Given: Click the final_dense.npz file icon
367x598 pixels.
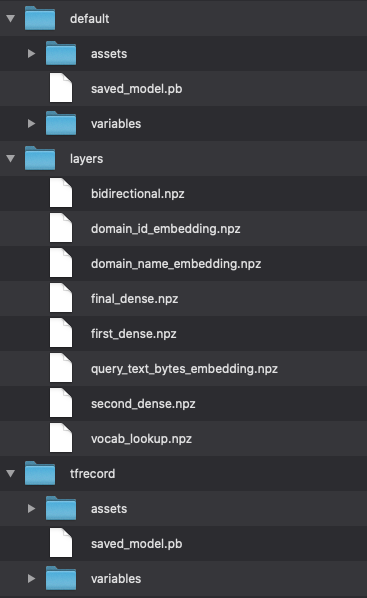Looking at the screenshot, I should coord(61,298).
